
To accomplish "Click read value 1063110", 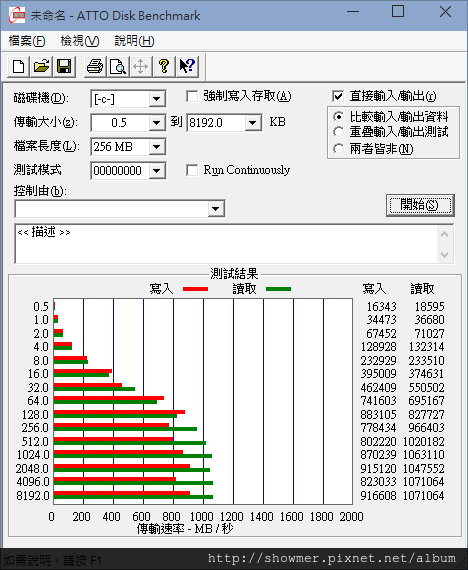I will click(424, 455).
